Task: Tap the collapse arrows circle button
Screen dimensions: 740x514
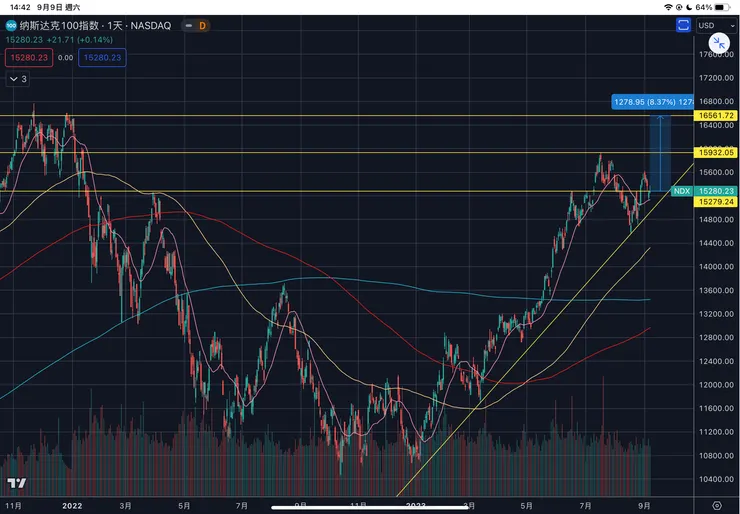Action: 719,43
